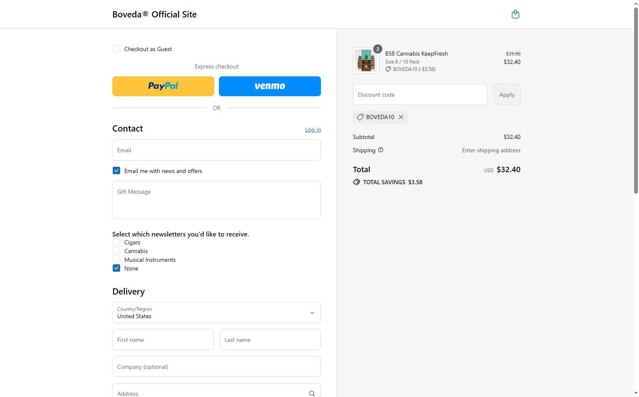Viewport: 639px width, 397px height.
Task: Click the Log in link
Action: [x=313, y=130]
